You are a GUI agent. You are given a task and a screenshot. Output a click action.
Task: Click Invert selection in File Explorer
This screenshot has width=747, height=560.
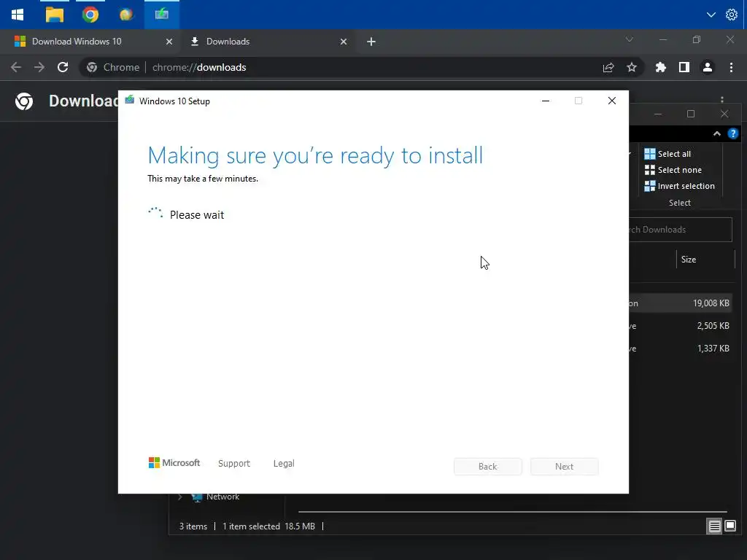(679, 186)
